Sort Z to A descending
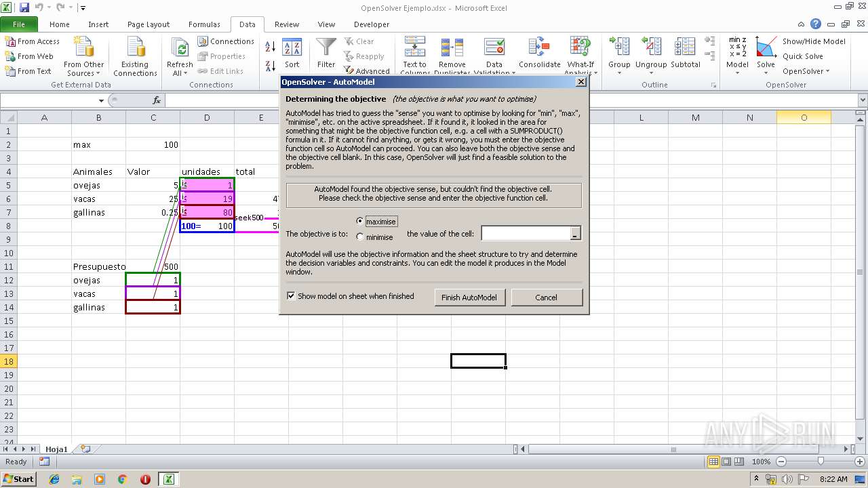 click(270, 65)
